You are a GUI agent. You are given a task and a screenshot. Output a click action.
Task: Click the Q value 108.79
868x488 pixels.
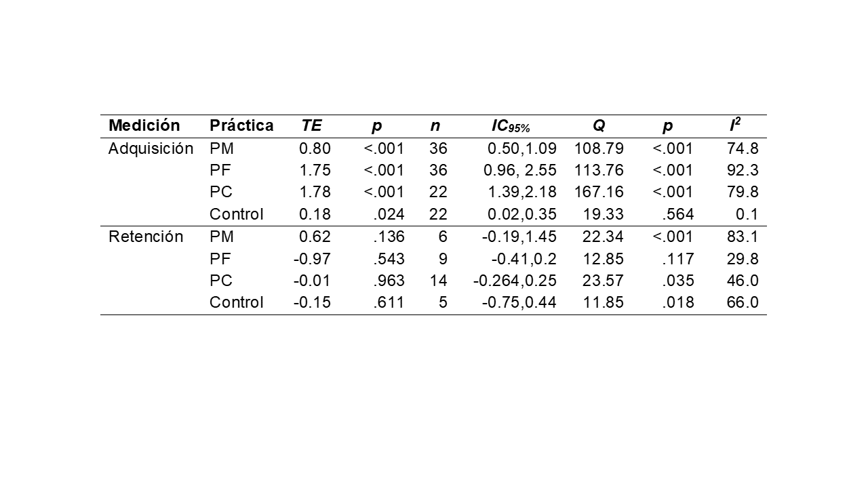(x=599, y=148)
